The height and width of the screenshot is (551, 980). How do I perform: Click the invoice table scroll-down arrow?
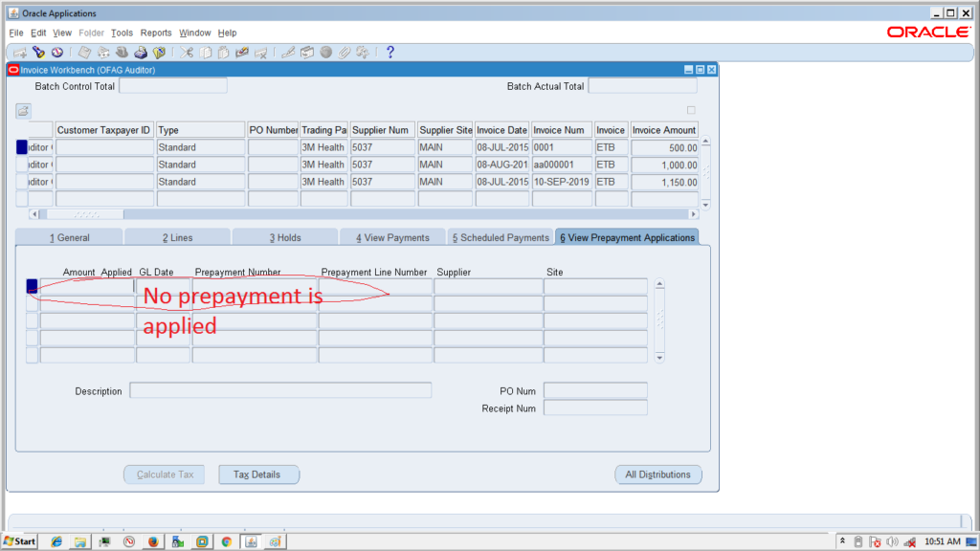[705, 205]
